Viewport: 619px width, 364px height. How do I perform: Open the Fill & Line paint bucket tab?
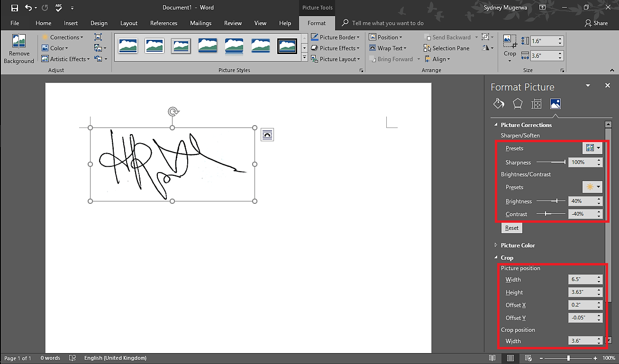pos(499,104)
